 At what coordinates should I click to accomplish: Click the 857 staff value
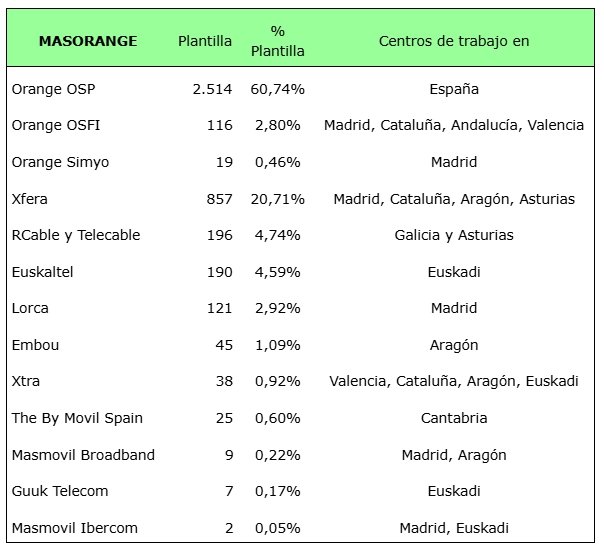[219, 199]
